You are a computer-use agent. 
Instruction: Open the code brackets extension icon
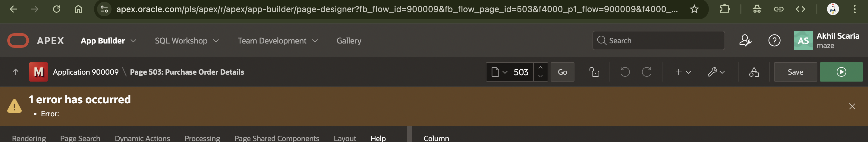pyautogui.click(x=800, y=9)
